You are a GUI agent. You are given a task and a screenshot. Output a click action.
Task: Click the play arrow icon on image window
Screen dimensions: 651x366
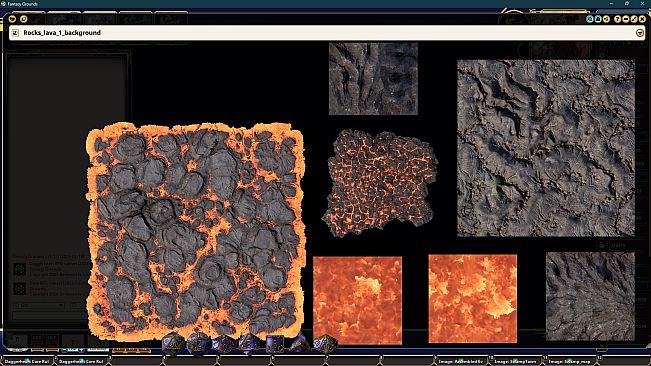click(x=12, y=19)
